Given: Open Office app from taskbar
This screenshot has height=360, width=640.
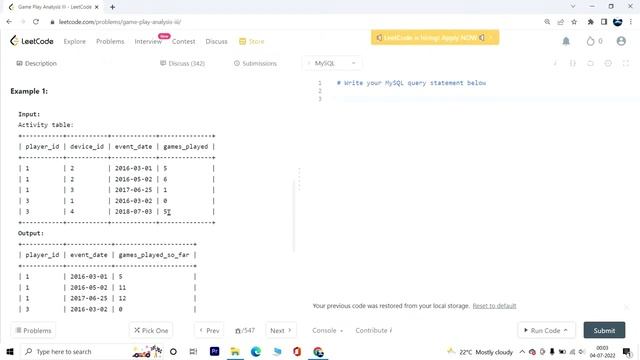Looking at the screenshot, I should pyautogui.click(x=297, y=351).
